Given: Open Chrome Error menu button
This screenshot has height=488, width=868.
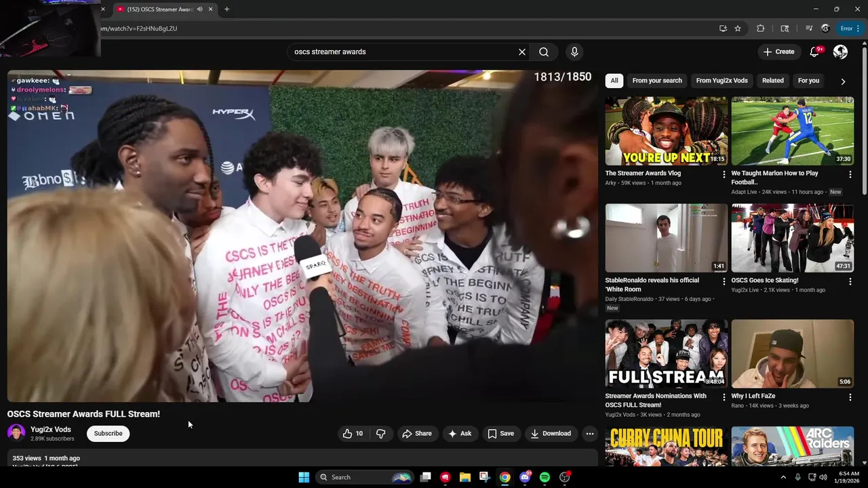Looking at the screenshot, I should click(x=850, y=28).
